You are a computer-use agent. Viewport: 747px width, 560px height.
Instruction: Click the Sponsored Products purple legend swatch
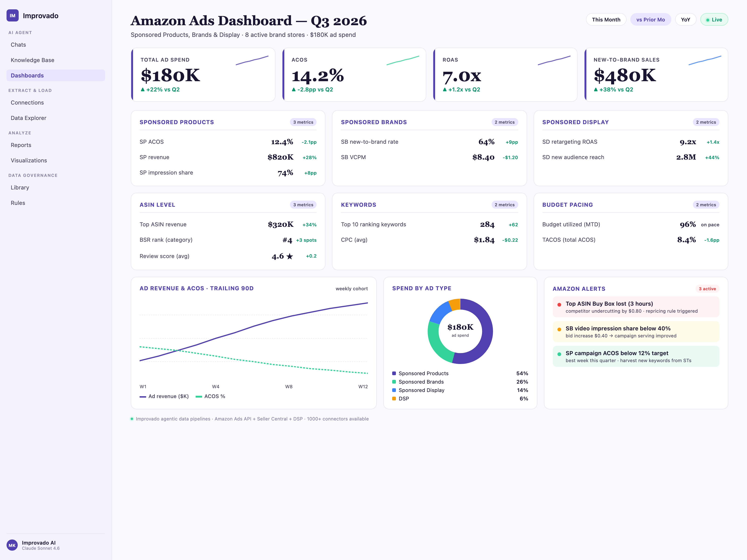[x=394, y=373]
